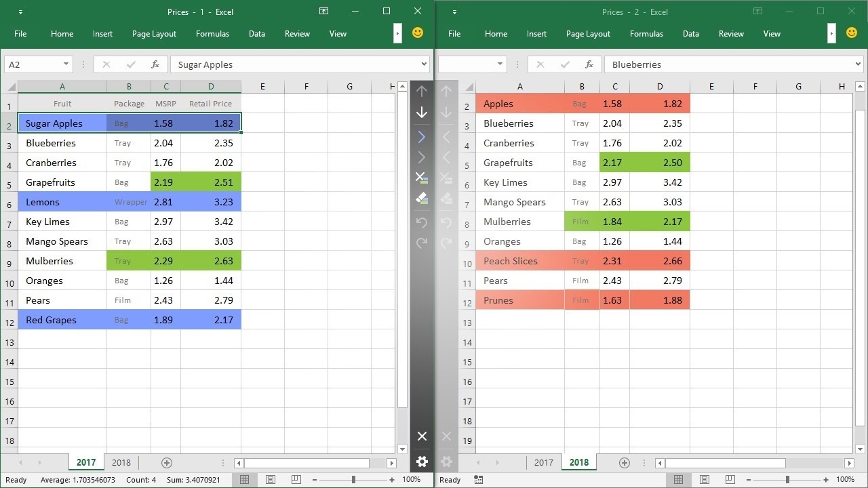The height and width of the screenshot is (488, 868).
Task: Click the redo icon in the middle toolbar
Action: coord(422,243)
